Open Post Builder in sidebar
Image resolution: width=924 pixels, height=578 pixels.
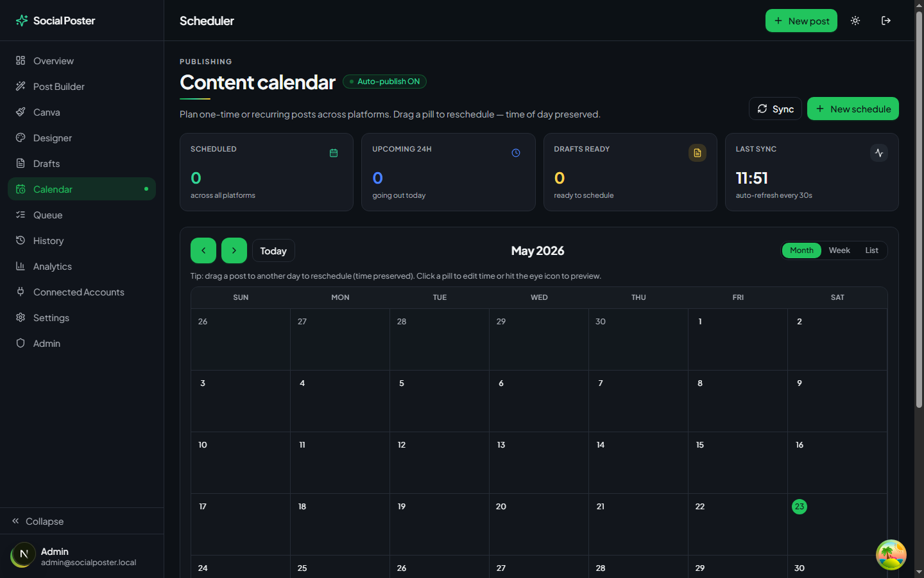(x=81, y=86)
